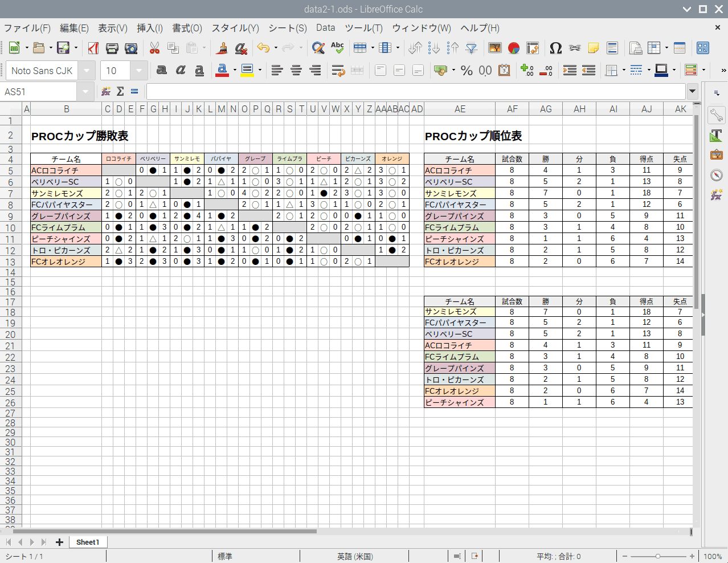Undo the last action

pyautogui.click(x=263, y=48)
